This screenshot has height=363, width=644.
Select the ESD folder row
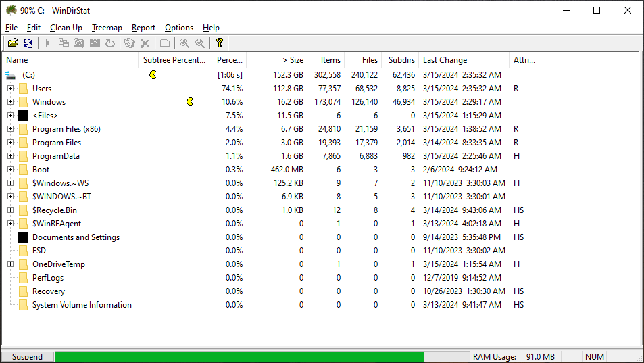[x=39, y=251]
